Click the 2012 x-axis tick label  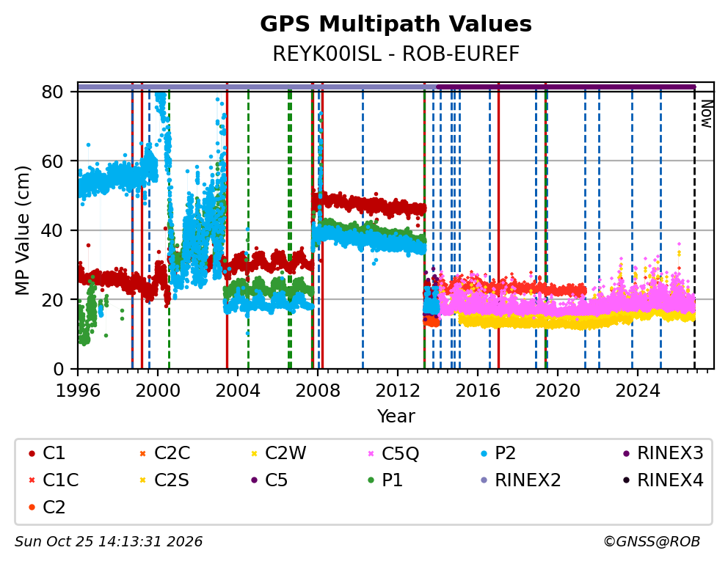click(x=398, y=391)
